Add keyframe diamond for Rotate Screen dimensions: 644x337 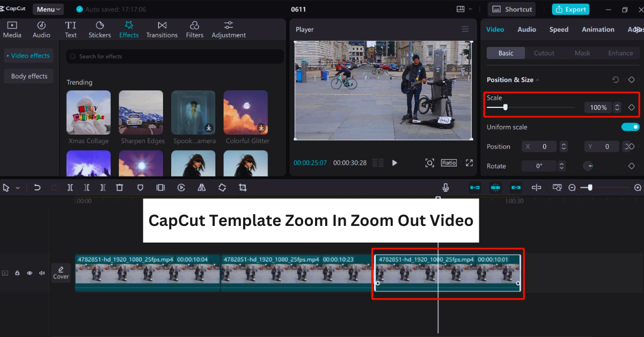[x=632, y=166]
